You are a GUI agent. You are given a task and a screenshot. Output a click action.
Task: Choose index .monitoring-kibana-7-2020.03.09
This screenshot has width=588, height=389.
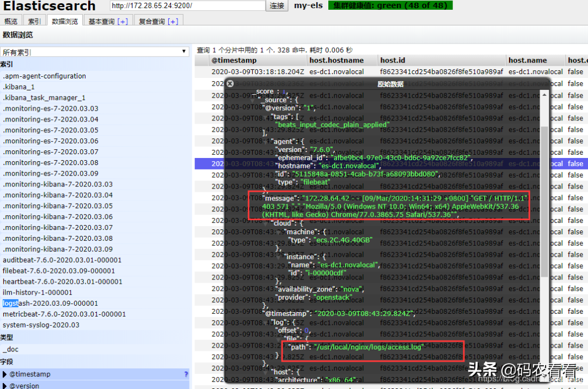coord(58,250)
